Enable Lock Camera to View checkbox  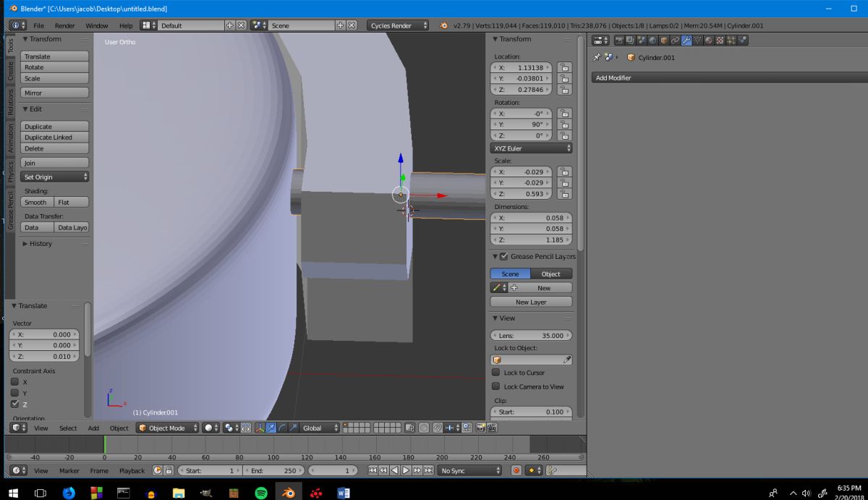tap(496, 386)
